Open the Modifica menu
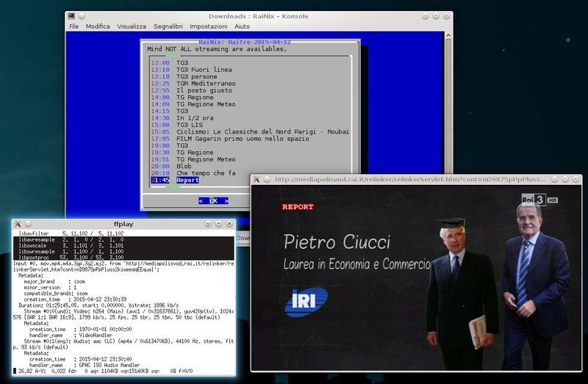The height and width of the screenshot is (384, 588). (98, 26)
